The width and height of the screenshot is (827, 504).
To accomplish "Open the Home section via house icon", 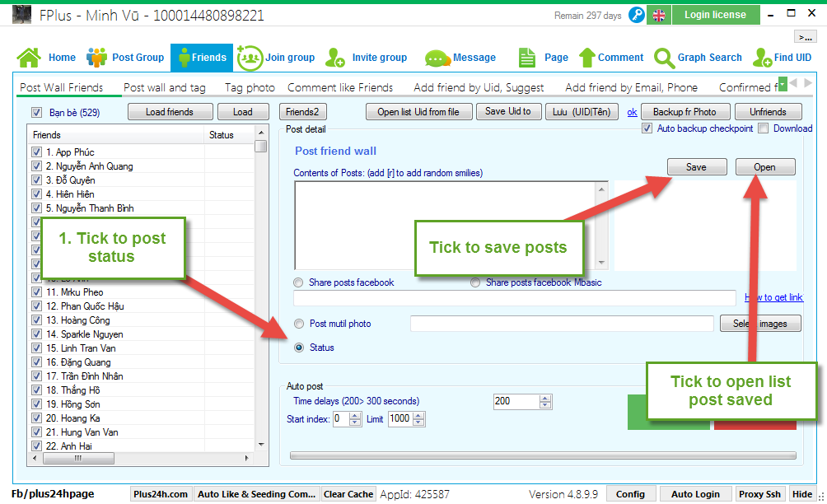I will tap(29, 58).
